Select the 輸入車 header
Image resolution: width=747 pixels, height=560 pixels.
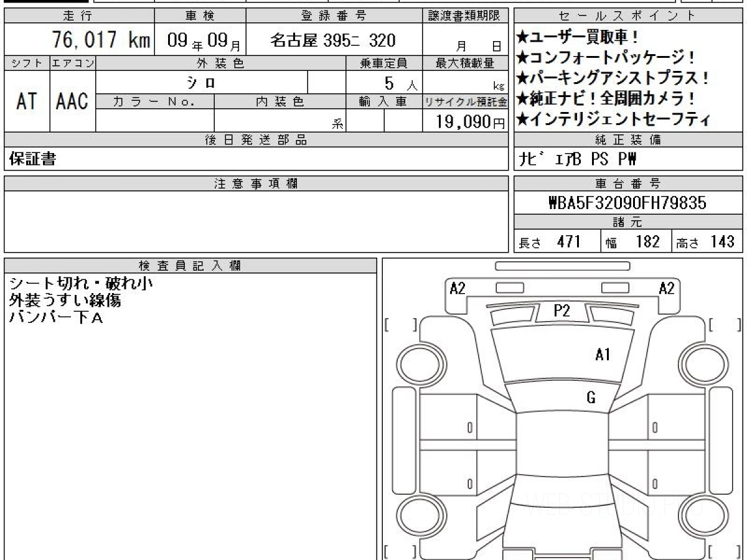[x=384, y=101]
